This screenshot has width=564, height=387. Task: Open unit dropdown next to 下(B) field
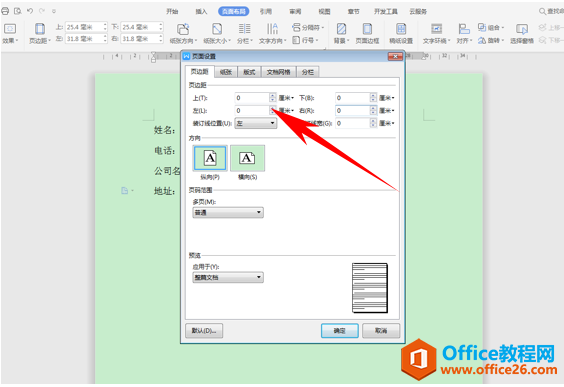[387, 98]
